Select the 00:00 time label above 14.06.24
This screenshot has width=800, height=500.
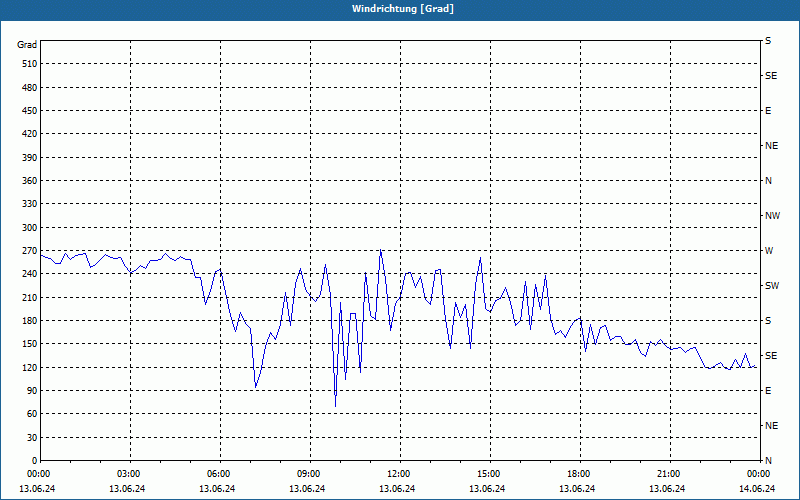(x=758, y=474)
